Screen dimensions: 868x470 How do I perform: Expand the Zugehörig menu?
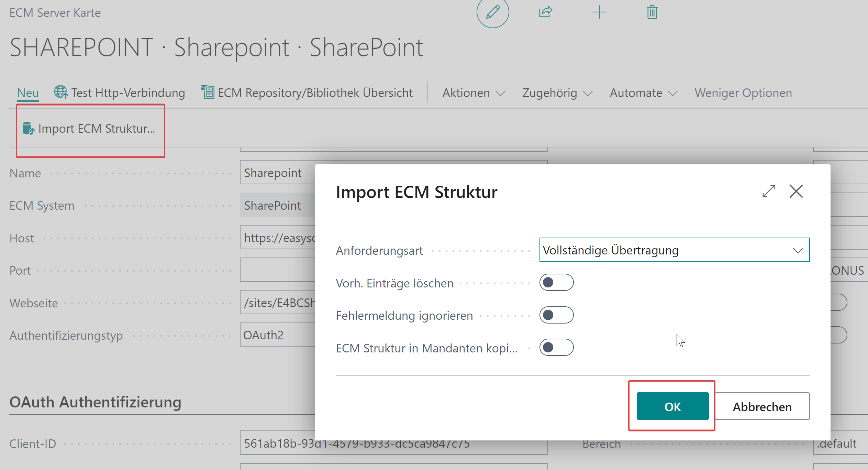tap(557, 93)
